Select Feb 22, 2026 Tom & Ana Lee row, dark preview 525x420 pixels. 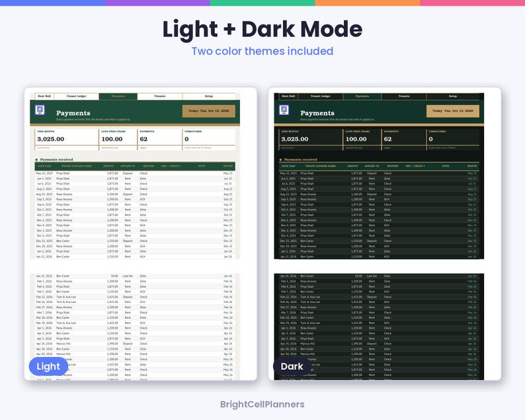click(379, 297)
